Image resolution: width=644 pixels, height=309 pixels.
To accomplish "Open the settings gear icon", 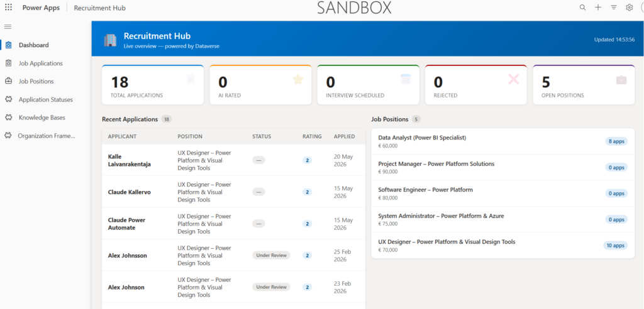I will tap(629, 8).
